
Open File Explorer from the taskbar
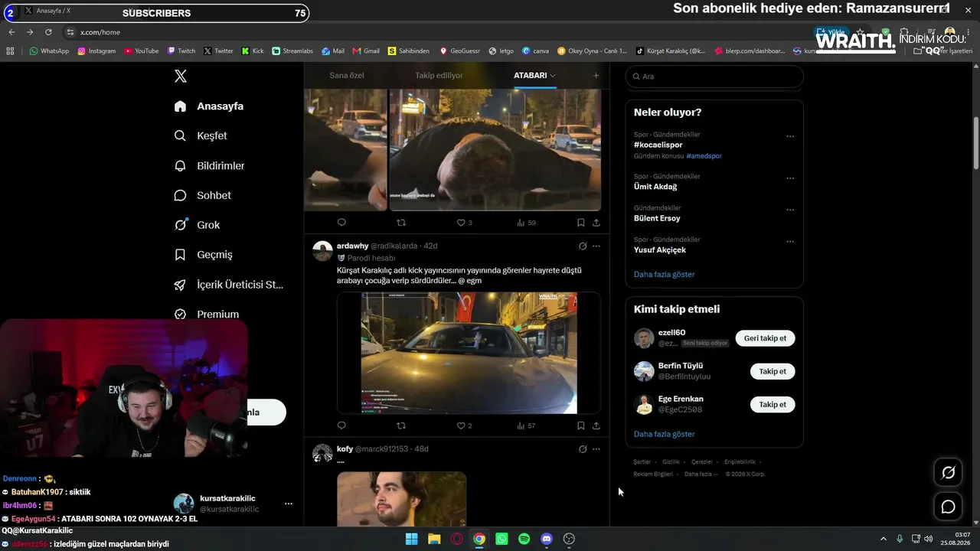[x=434, y=539]
